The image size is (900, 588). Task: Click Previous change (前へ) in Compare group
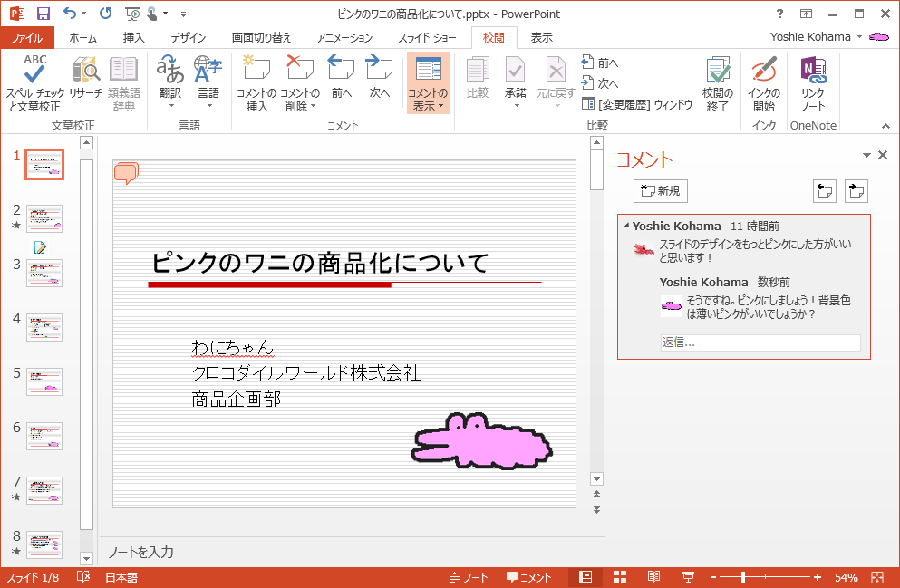[x=600, y=63]
